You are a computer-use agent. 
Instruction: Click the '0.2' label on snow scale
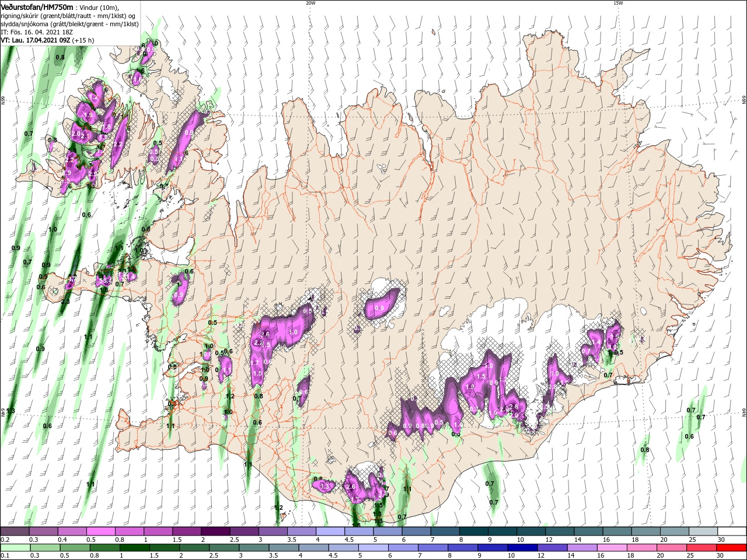[x=5, y=540]
